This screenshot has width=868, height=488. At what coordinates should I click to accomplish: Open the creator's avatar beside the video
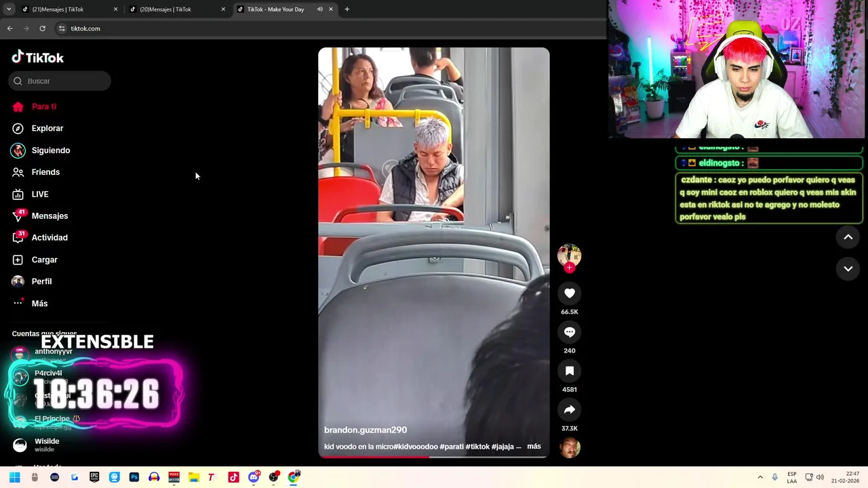(x=570, y=255)
